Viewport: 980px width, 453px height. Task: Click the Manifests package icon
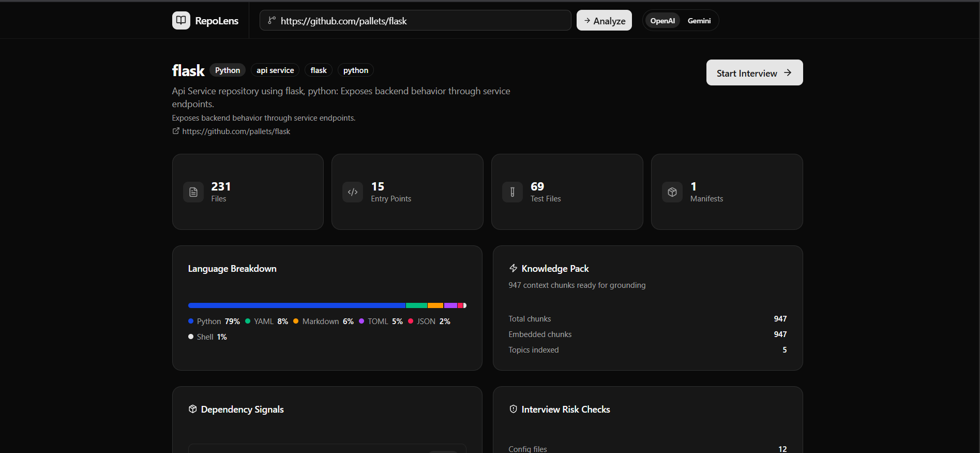(672, 192)
